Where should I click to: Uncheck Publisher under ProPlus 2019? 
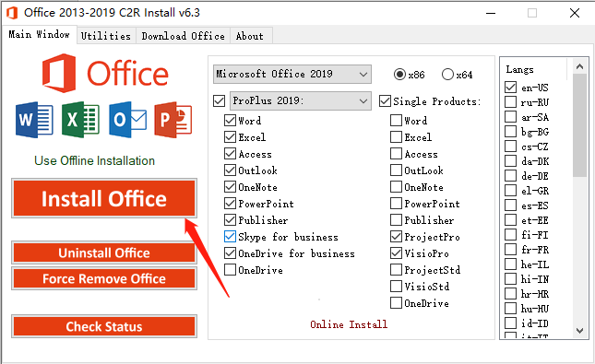point(230,220)
